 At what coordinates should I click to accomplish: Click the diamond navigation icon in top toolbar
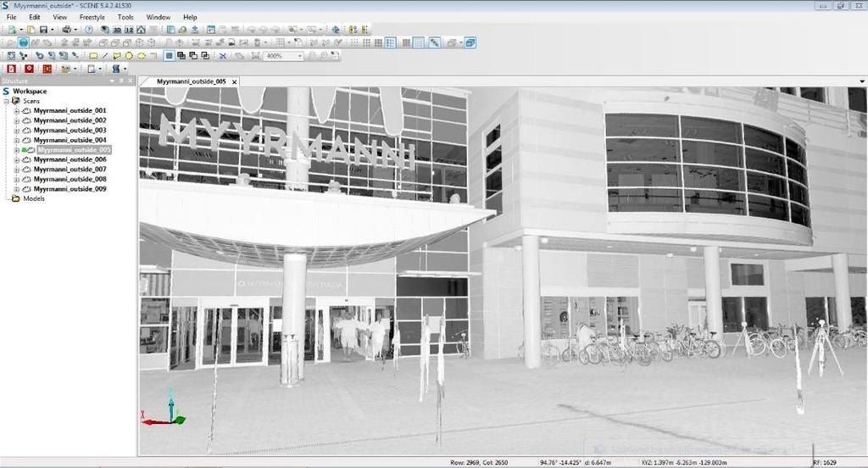point(336,30)
